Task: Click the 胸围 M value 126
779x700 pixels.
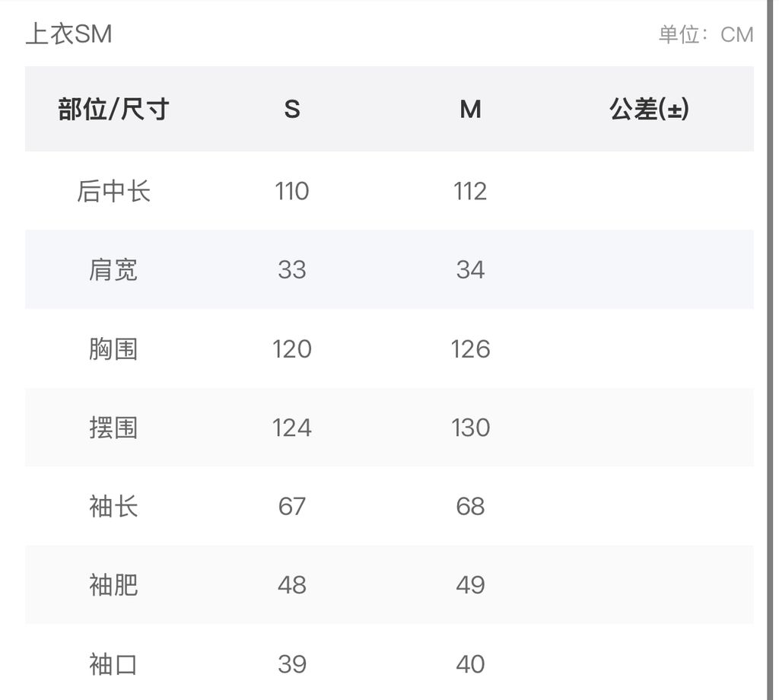Action: (470, 349)
